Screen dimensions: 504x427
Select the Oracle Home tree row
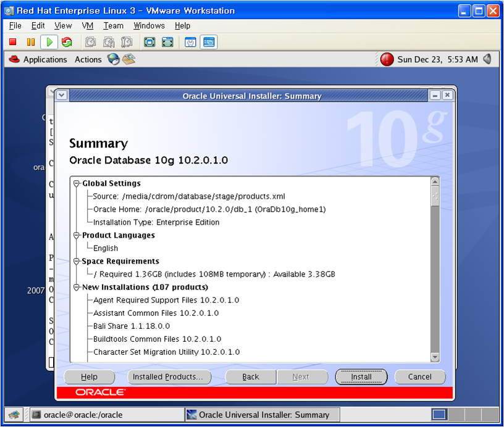[209, 209]
